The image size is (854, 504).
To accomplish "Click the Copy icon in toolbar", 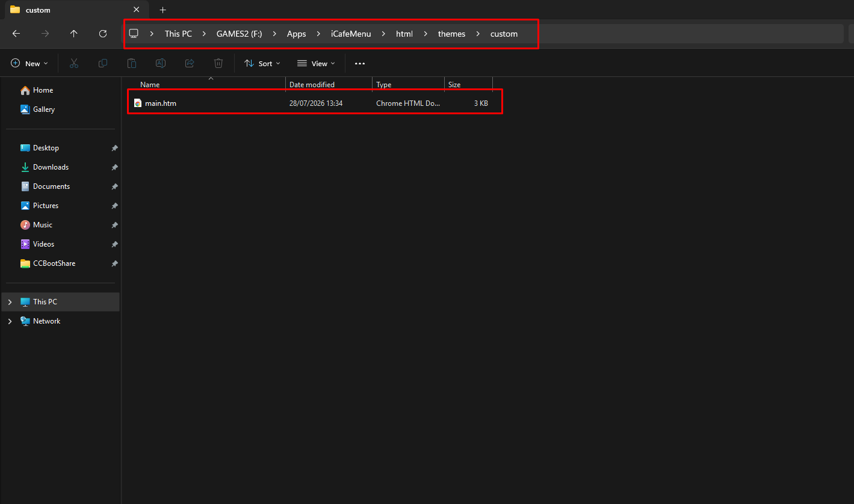I will (103, 63).
